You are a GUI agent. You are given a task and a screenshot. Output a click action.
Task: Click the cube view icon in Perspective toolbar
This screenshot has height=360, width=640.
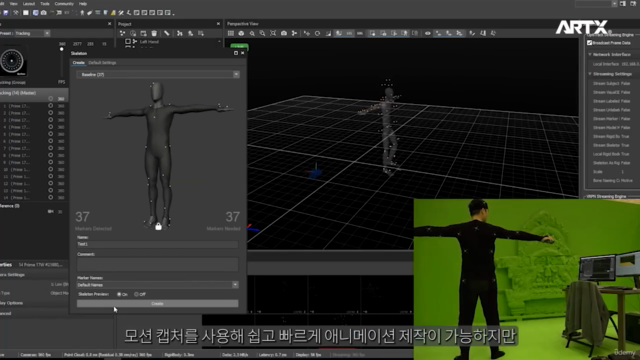(x=241, y=33)
